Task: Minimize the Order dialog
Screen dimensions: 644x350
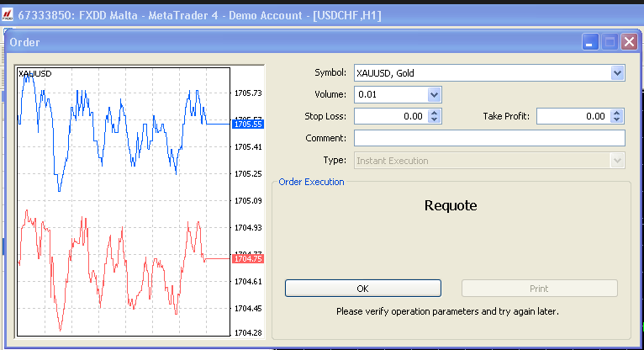Action: click(592, 42)
